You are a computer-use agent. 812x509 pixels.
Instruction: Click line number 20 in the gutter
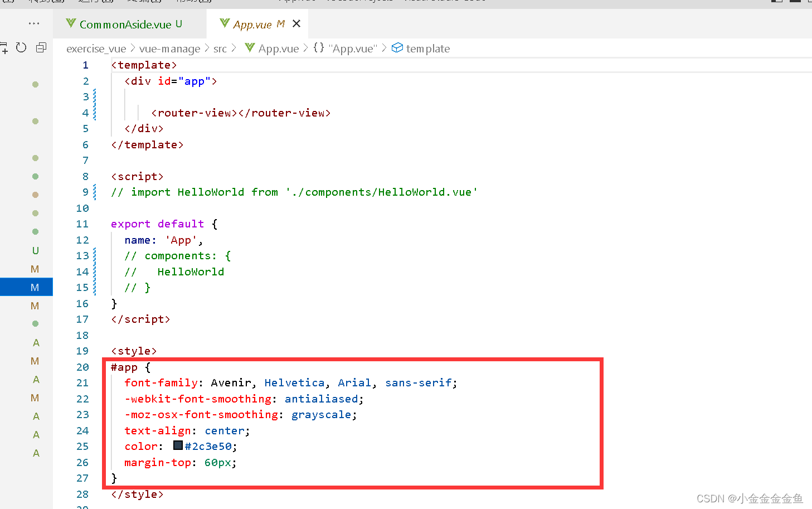(82, 367)
